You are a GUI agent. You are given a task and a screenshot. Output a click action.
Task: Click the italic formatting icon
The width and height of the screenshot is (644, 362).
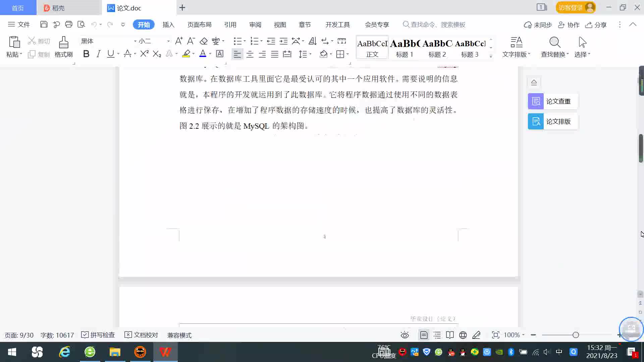pyautogui.click(x=98, y=54)
